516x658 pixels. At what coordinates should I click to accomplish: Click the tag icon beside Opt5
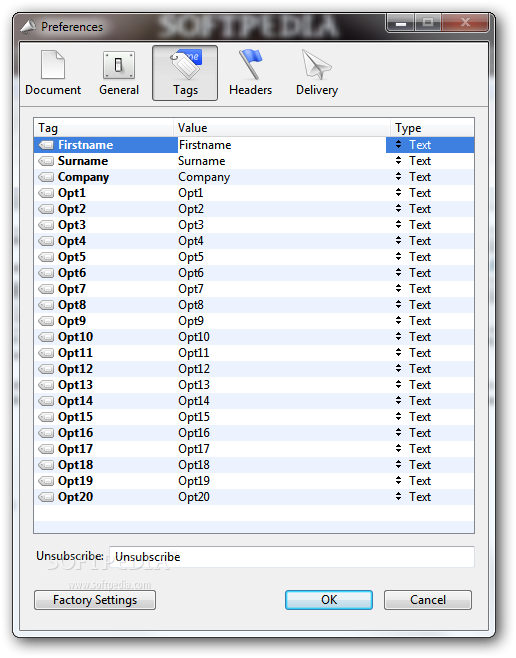tap(46, 257)
